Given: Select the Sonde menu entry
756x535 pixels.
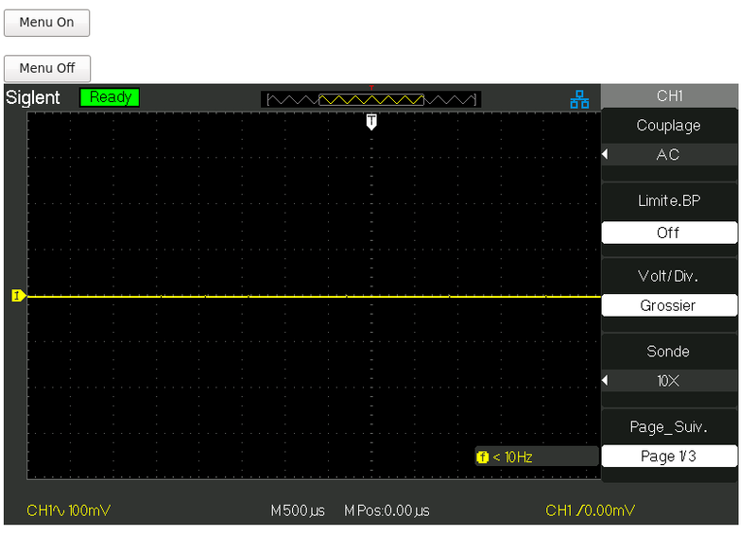Looking at the screenshot, I should click(668, 352).
